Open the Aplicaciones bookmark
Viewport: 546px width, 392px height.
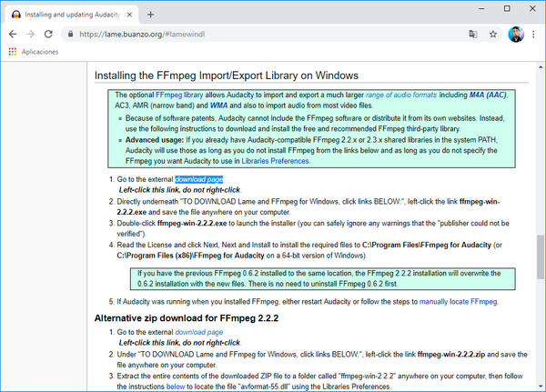(x=40, y=52)
